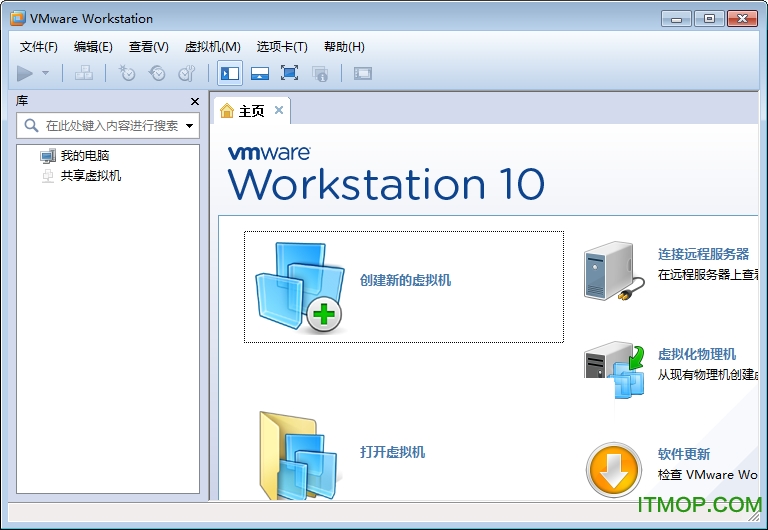Open the Snapshot Manager toolbar icon
768x530 pixels.
(187, 73)
